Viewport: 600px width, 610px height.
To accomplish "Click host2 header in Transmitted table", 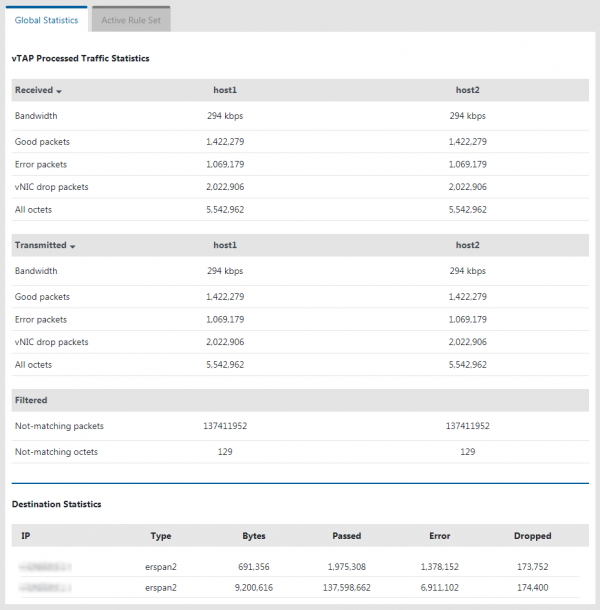I will click(467, 245).
